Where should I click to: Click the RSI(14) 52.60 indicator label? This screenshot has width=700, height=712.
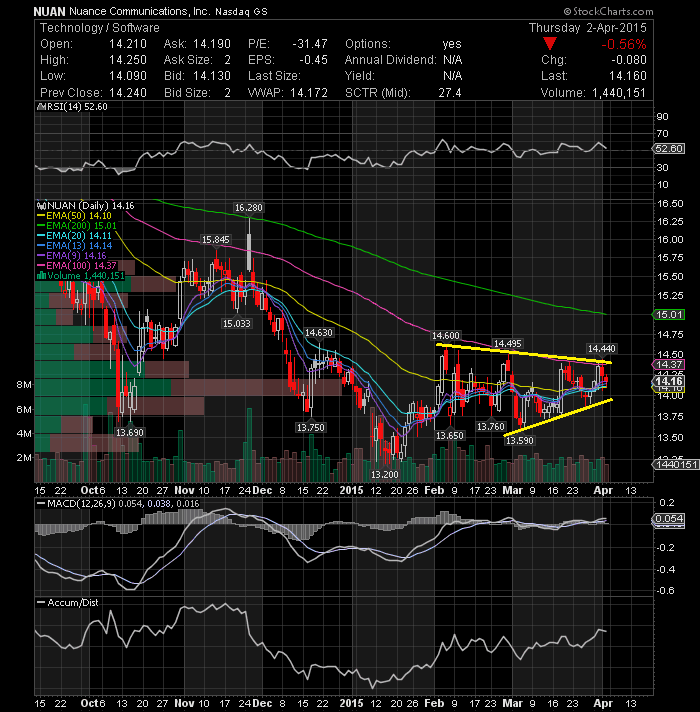[73, 107]
